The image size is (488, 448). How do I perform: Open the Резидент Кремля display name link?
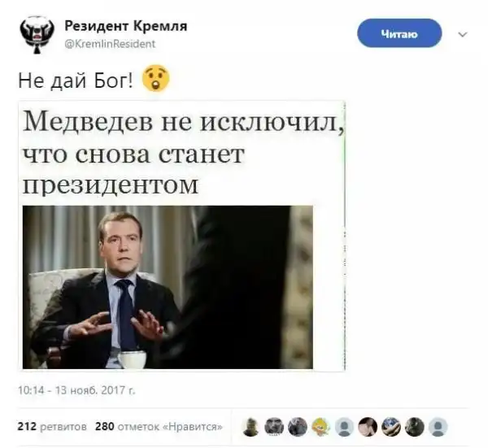pos(126,26)
